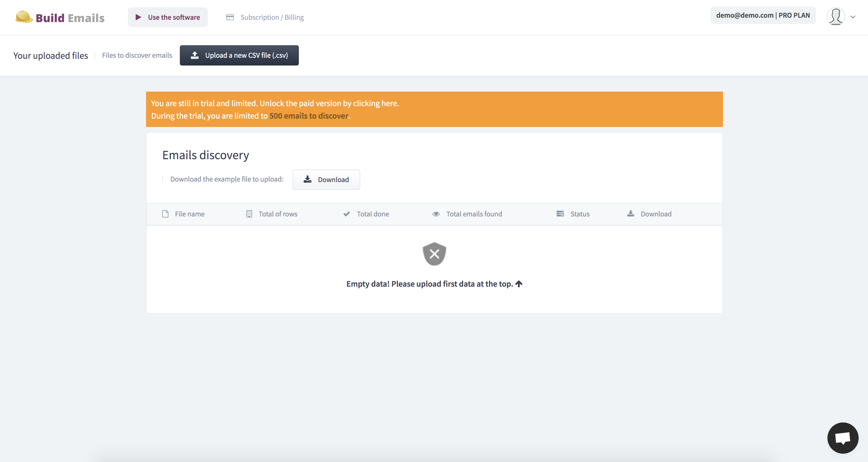
Task: Click the file page icon in header
Action: click(165, 214)
